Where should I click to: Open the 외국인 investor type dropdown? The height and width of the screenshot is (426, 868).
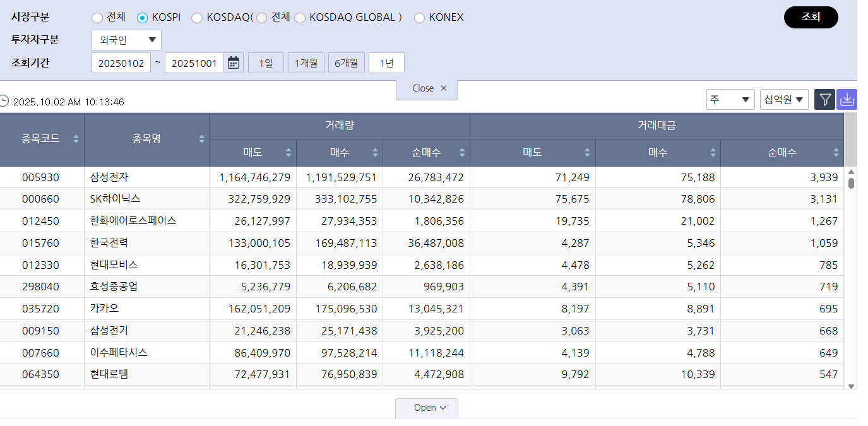[126, 40]
